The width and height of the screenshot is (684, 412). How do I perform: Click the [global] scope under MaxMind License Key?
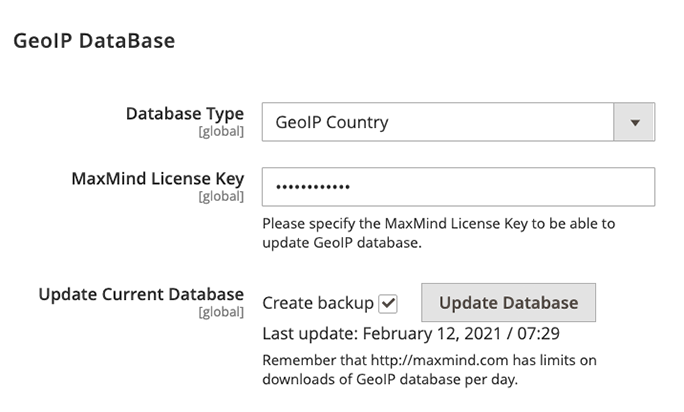(x=221, y=197)
